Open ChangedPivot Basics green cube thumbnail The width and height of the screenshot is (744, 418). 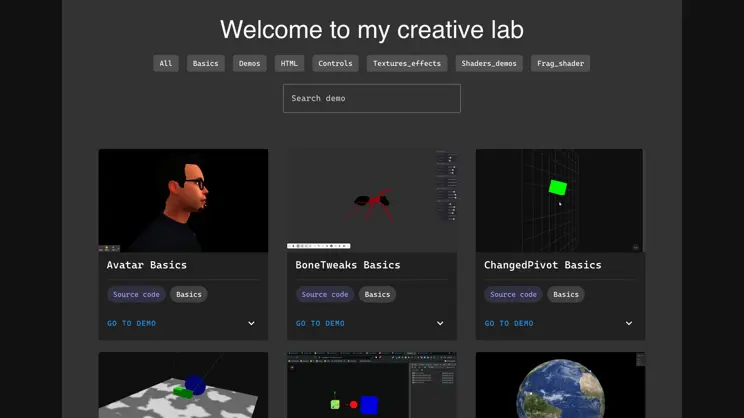point(559,200)
